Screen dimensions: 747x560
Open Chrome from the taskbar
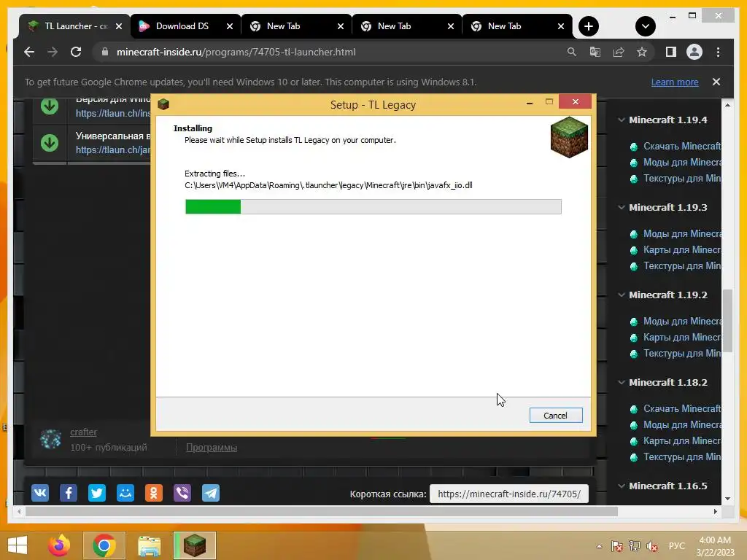[x=104, y=545]
